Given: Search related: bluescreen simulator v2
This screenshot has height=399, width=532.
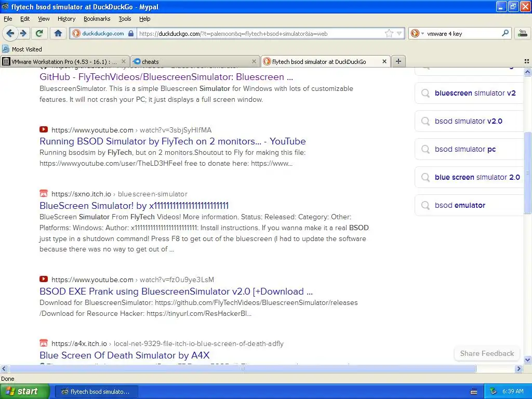Looking at the screenshot, I should point(470,93).
